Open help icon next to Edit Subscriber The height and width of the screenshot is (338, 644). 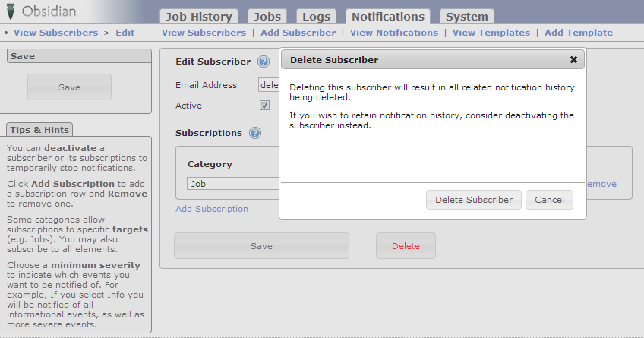264,62
